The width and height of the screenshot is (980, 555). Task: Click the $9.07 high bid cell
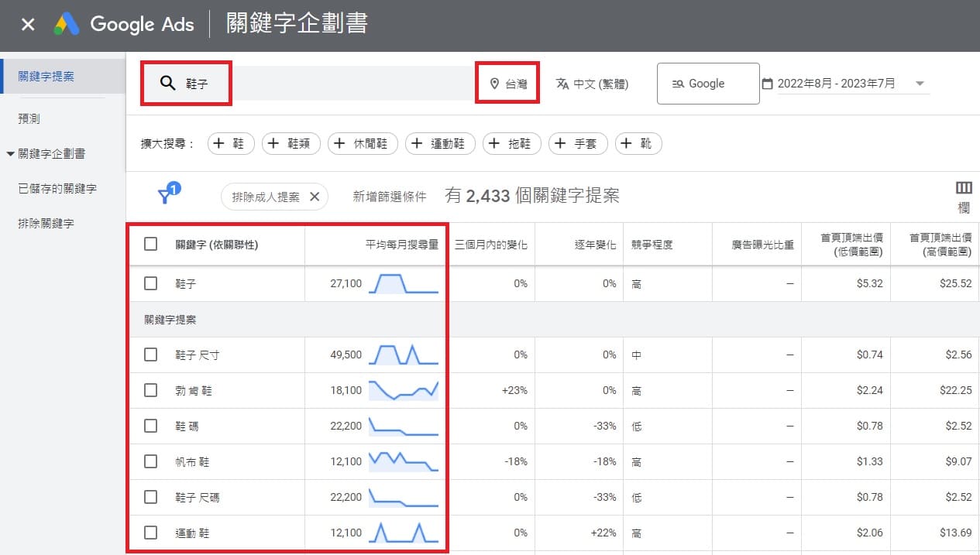pyautogui.click(x=958, y=461)
